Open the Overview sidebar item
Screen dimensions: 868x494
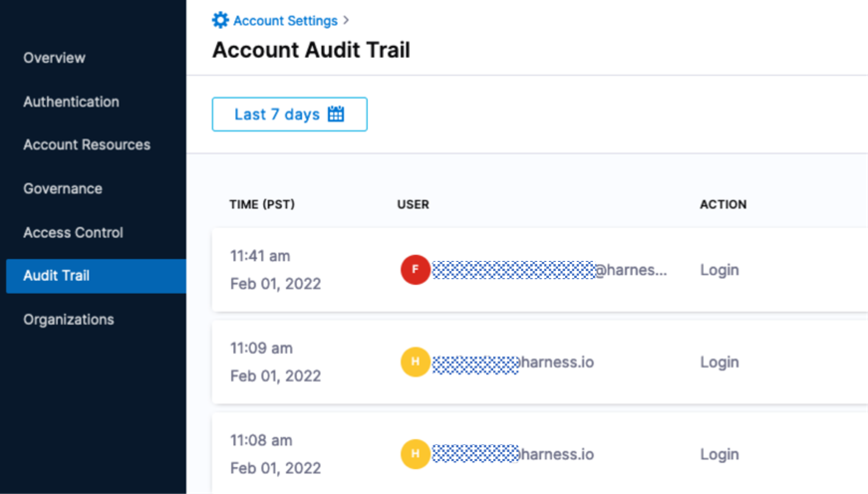55,58
